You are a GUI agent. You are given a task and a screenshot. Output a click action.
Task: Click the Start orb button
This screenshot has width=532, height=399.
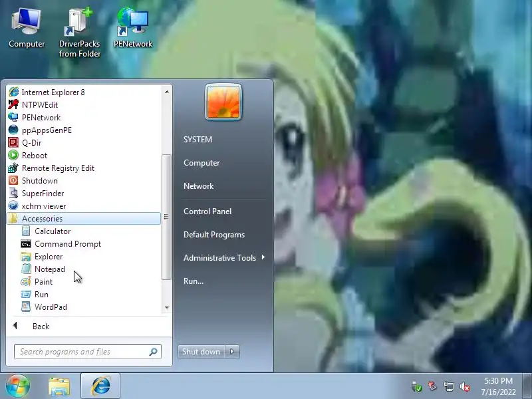[x=18, y=386]
